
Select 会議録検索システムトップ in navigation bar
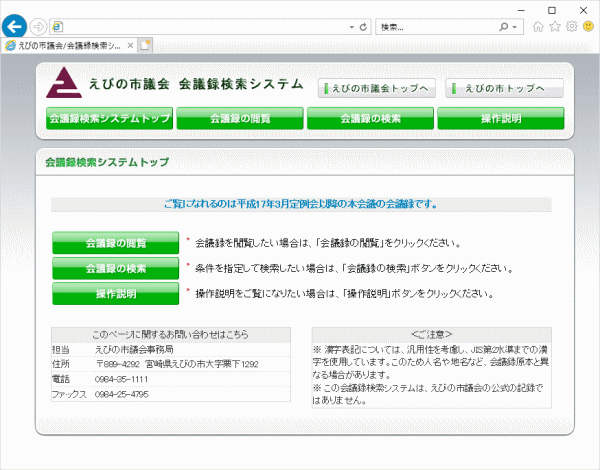pyautogui.click(x=109, y=118)
